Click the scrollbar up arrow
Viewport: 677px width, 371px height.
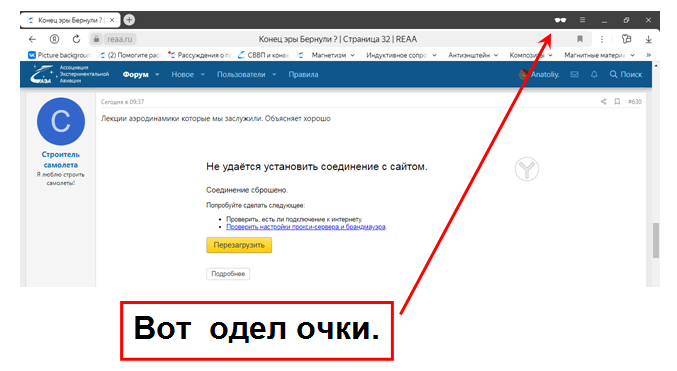click(656, 66)
